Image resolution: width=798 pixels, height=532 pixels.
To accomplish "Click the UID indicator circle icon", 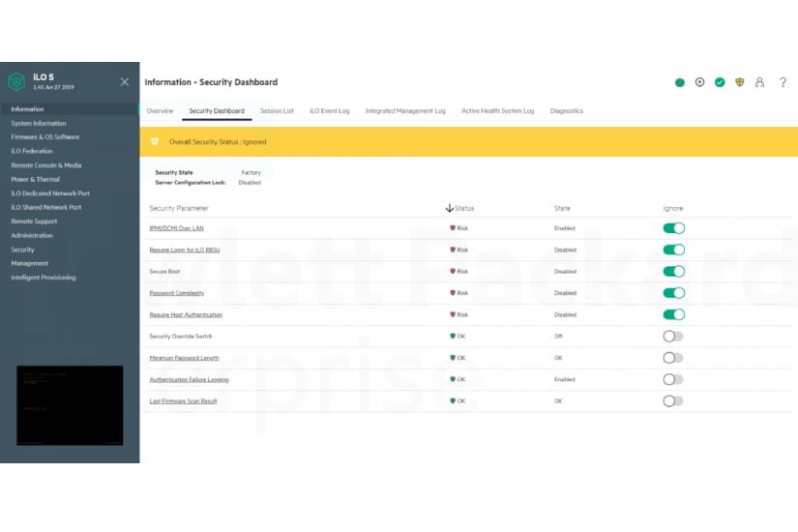I will point(699,82).
